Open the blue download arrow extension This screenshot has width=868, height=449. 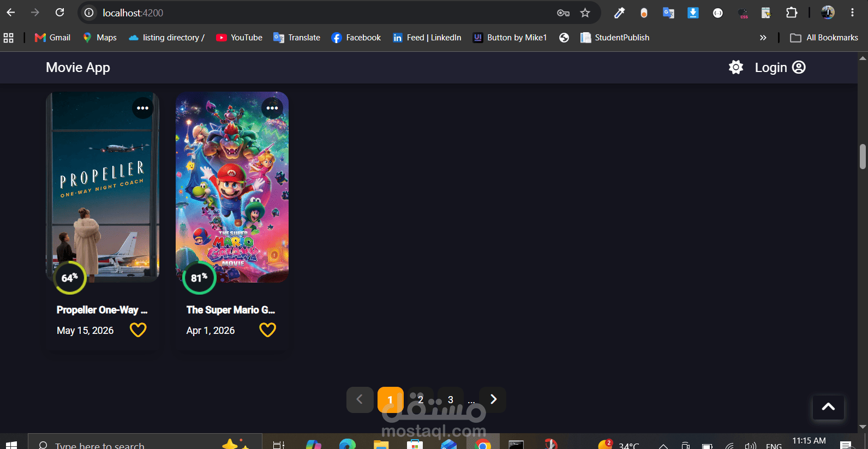pos(693,13)
